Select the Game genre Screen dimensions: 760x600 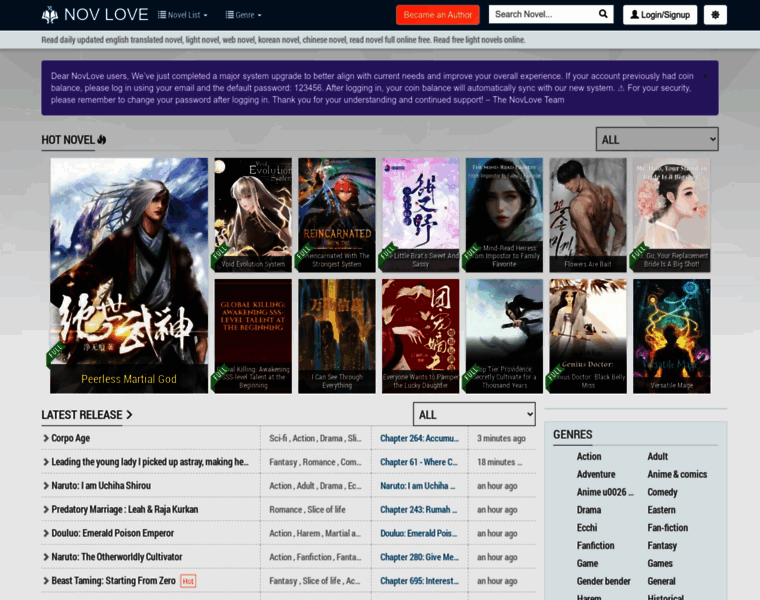[x=587, y=563]
